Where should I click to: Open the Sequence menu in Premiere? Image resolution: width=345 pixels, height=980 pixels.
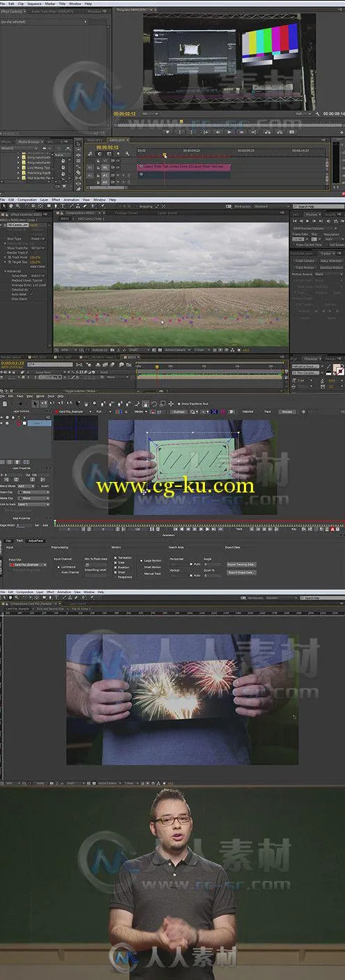(33, 3)
